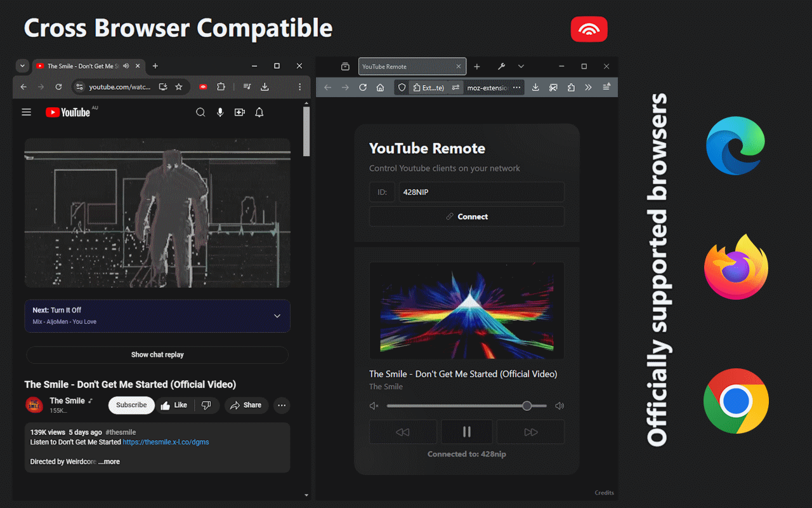Select The Smile video tab in Chrome
This screenshot has width=812, height=508.
82,66
